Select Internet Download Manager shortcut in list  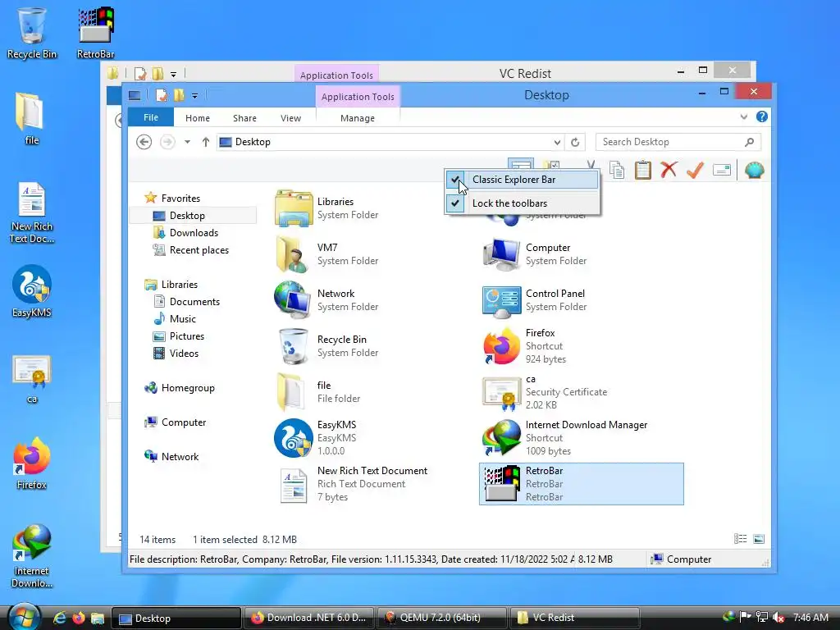582,438
